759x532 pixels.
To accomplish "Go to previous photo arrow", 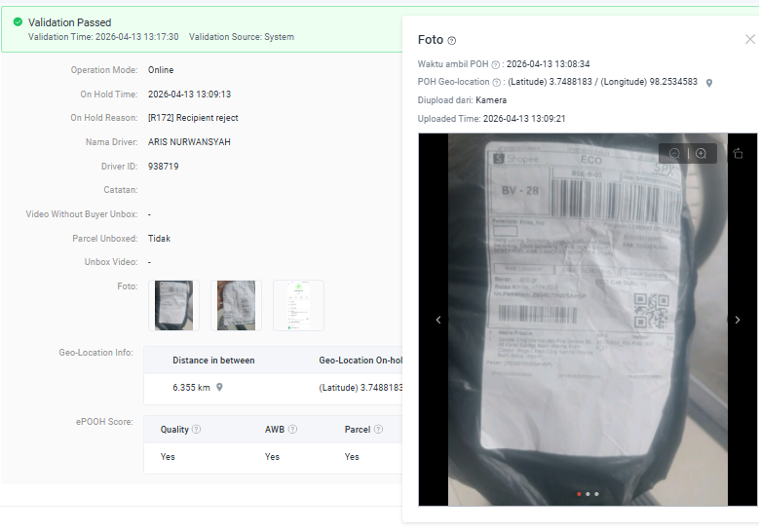I will (x=438, y=320).
